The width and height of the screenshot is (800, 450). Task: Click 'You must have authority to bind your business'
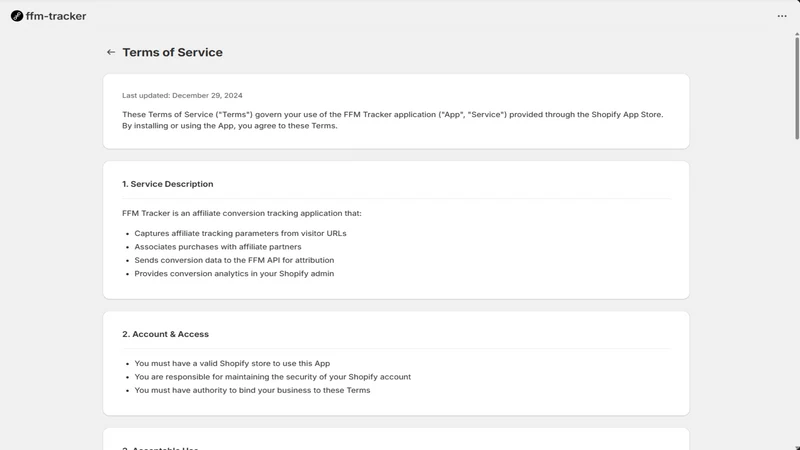pyautogui.click(x=252, y=390)
